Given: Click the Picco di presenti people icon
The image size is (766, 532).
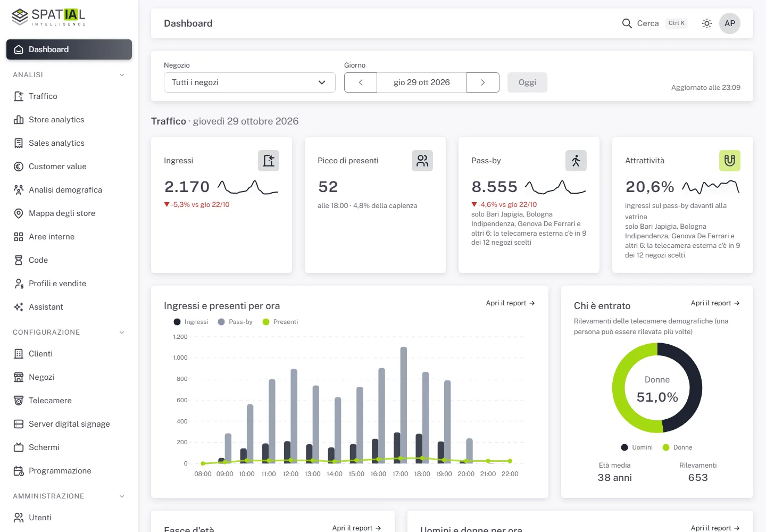Looking at the screenshot, I should (422, 161).
